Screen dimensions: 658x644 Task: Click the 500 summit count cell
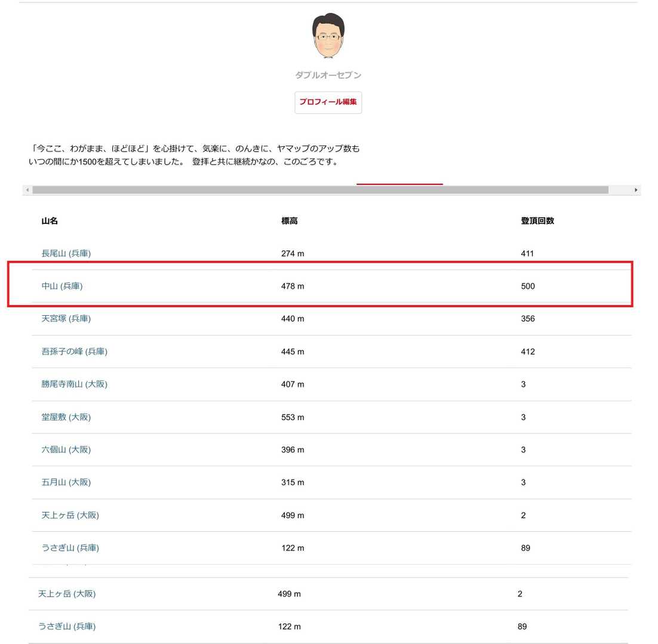click(528, 286)
